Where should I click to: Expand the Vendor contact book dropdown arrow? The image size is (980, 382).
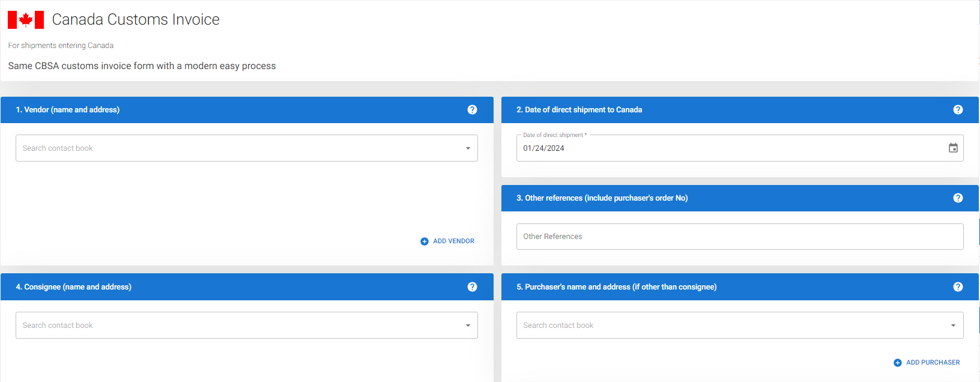point(468,148)
